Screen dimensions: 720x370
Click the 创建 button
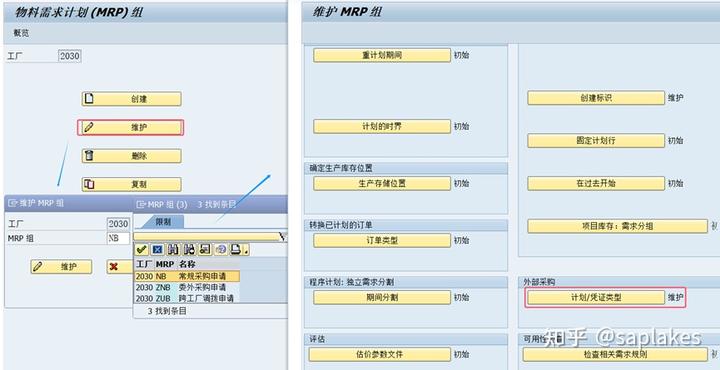pos(131,99)
